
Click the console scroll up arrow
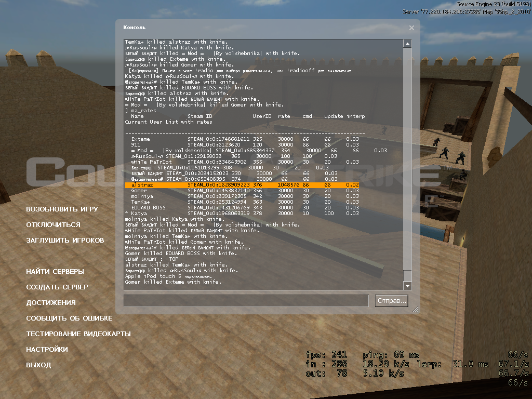coord(407,44)
